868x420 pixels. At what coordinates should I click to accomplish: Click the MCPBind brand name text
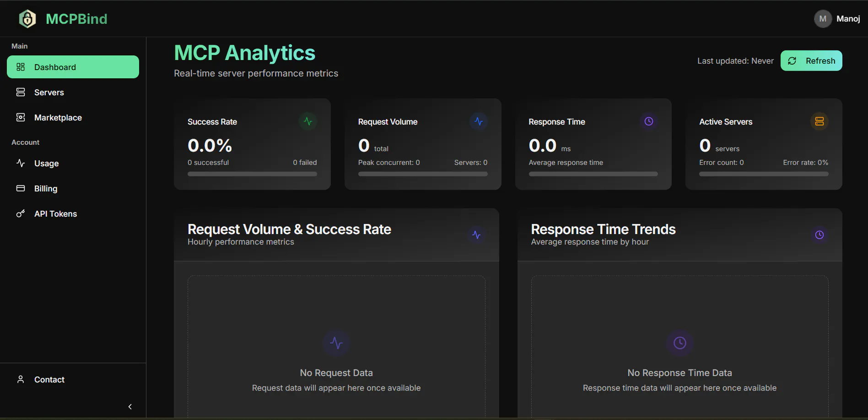coord(76,19)
